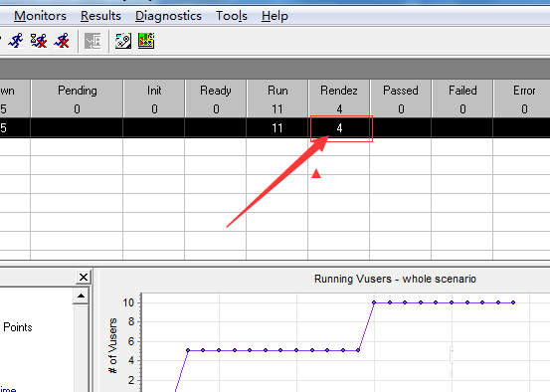Open the Help menu

point(275,16)
